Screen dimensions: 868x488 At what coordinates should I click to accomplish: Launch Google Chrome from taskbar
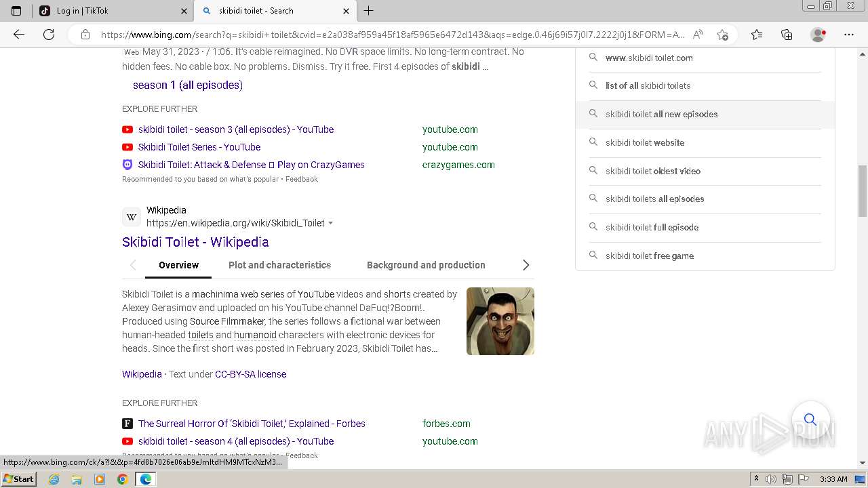click(x=122, y=479)
